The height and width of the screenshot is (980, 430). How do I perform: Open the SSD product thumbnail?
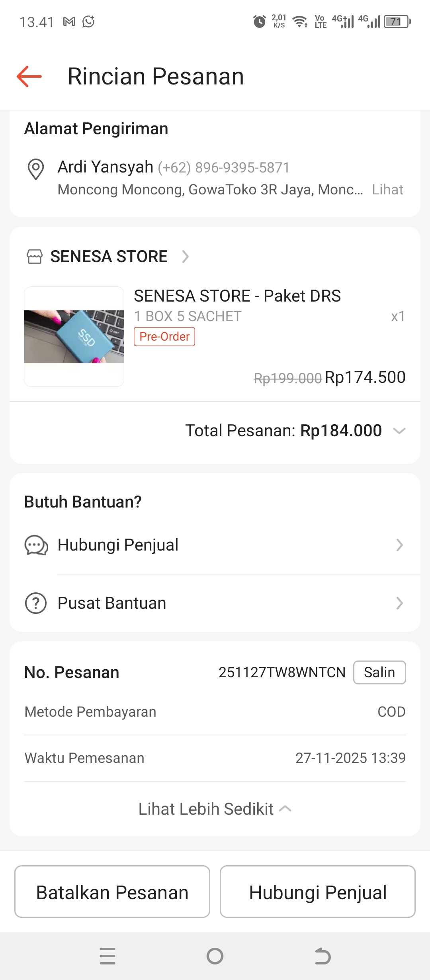click(74, 337)
